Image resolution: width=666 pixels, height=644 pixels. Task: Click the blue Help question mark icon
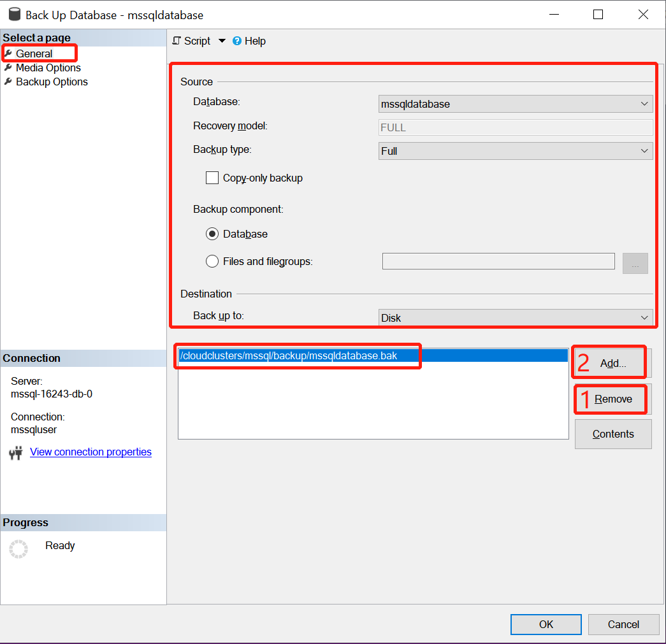click(237, 41)
